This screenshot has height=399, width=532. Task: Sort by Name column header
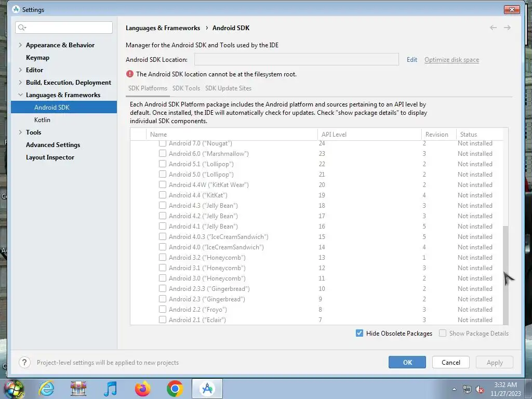pyautogui.click(x=232, y=135)
